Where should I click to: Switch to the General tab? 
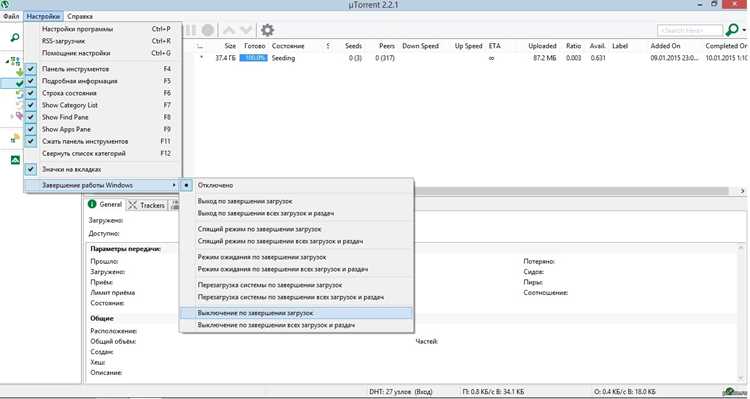pyautogui.click(x=105, y=204)
